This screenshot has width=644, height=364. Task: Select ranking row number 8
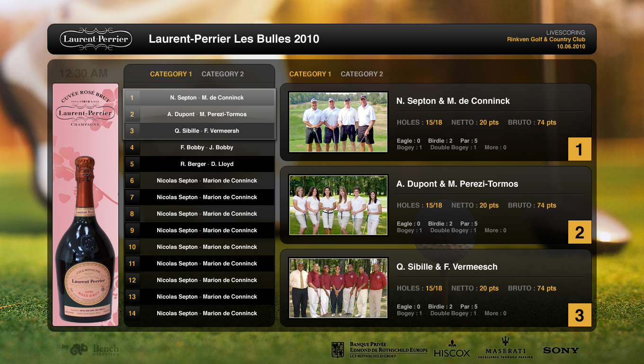click(x=199, y=214)
